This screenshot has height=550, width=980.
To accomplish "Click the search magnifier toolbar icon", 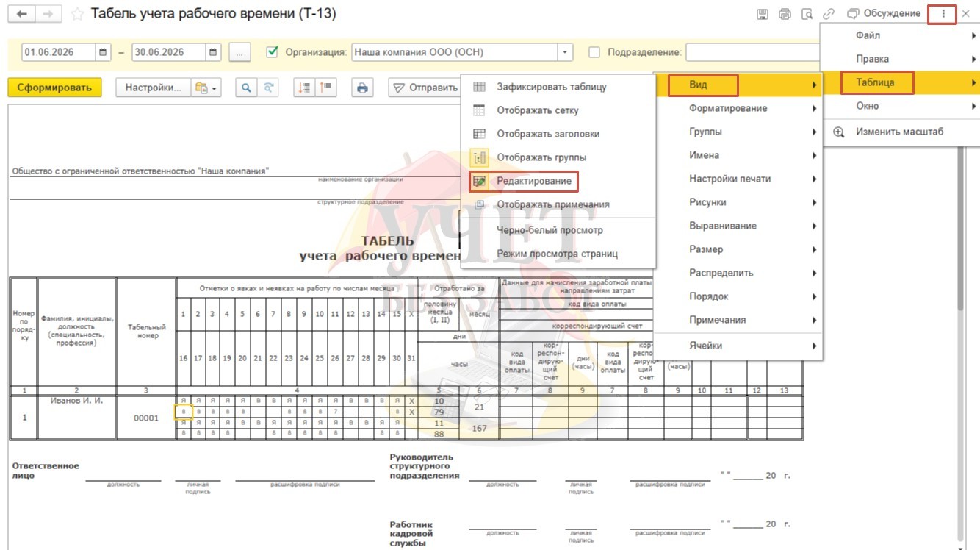I will click(246, 87).
